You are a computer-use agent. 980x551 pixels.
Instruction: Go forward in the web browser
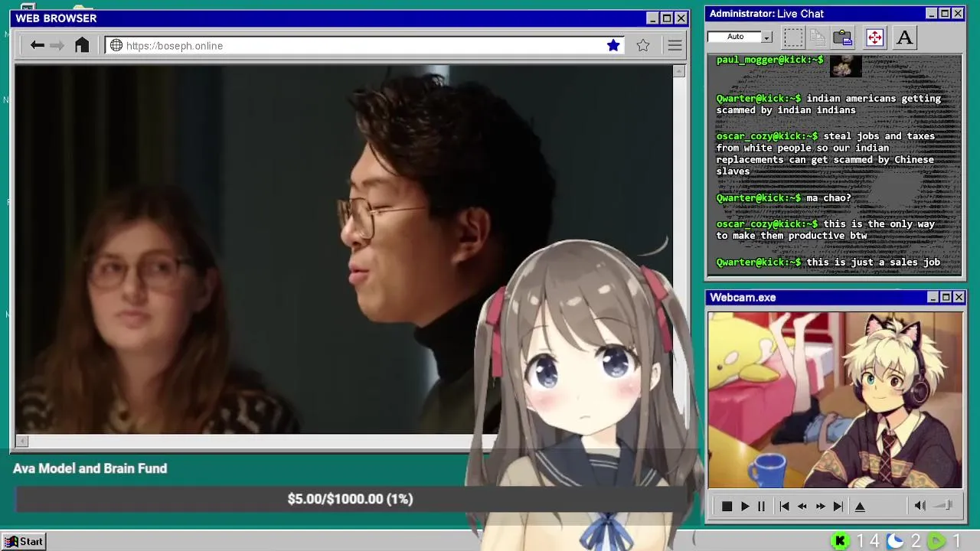tap(57, 46)
